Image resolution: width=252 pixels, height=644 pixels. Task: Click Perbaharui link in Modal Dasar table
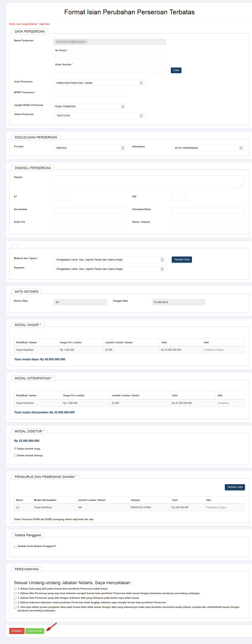click(x=209, y=350)
